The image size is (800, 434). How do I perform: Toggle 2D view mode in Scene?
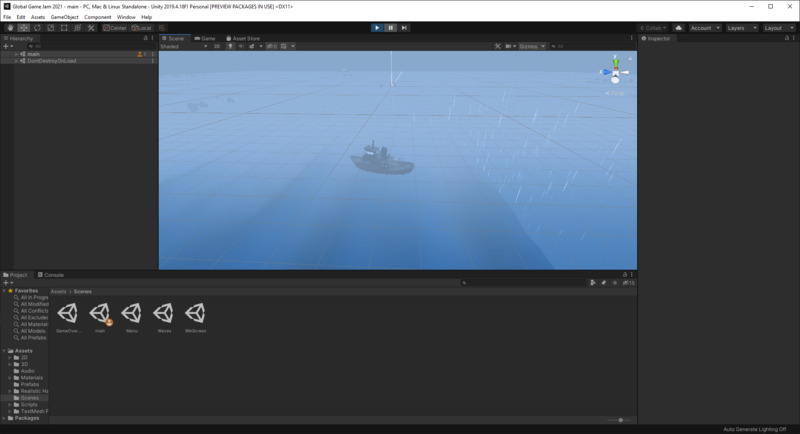[217, 46]
